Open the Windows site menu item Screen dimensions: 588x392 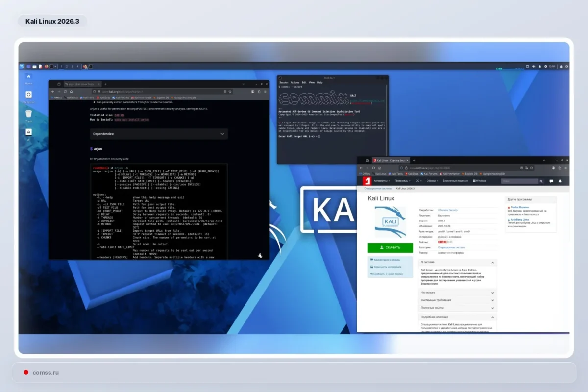(480, 181)
